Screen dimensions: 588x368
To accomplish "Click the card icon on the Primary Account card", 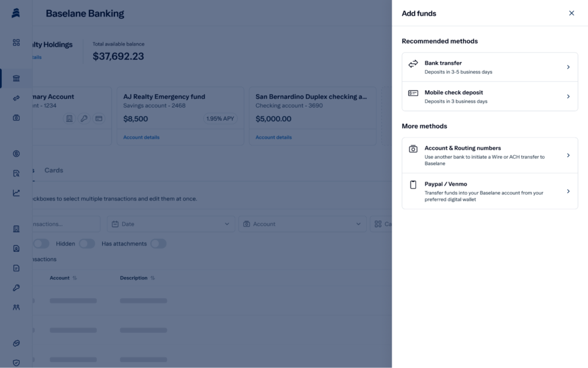I will pos(99,118).
